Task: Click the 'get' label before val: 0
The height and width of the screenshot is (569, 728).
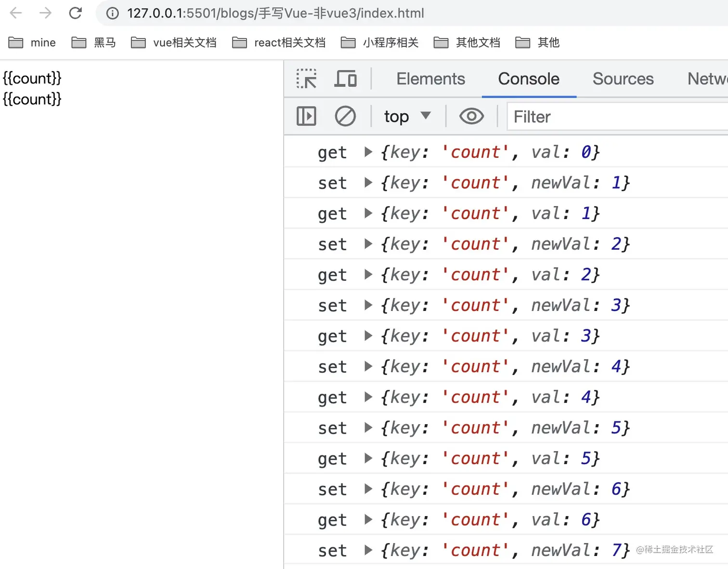Action: coord(332,153)
